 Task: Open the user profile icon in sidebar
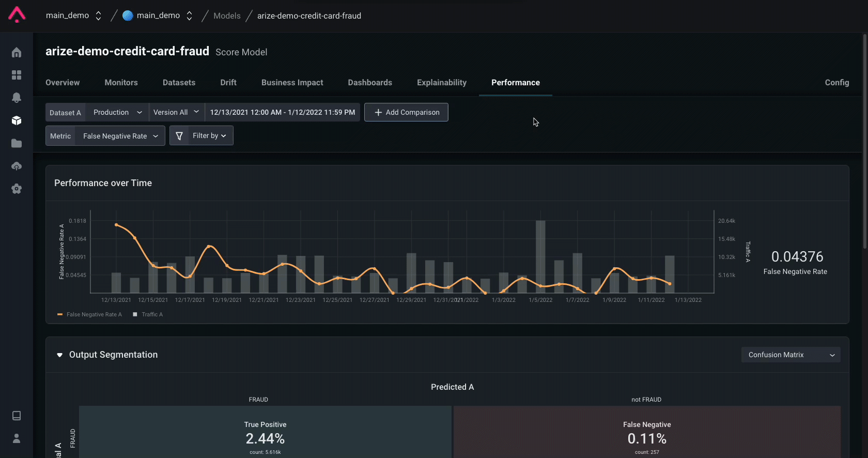(x=17, y=438)
